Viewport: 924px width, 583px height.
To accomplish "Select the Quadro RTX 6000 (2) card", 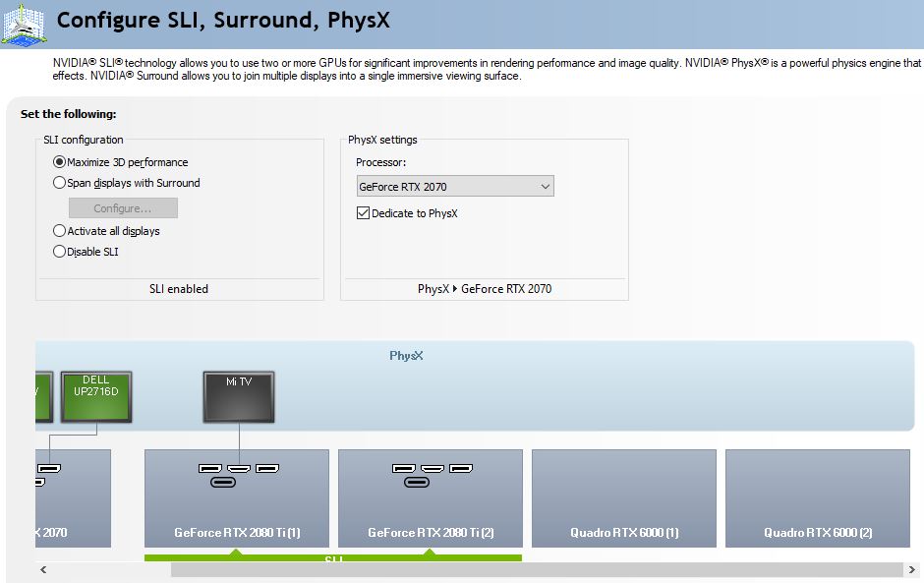I will point(817,498).
